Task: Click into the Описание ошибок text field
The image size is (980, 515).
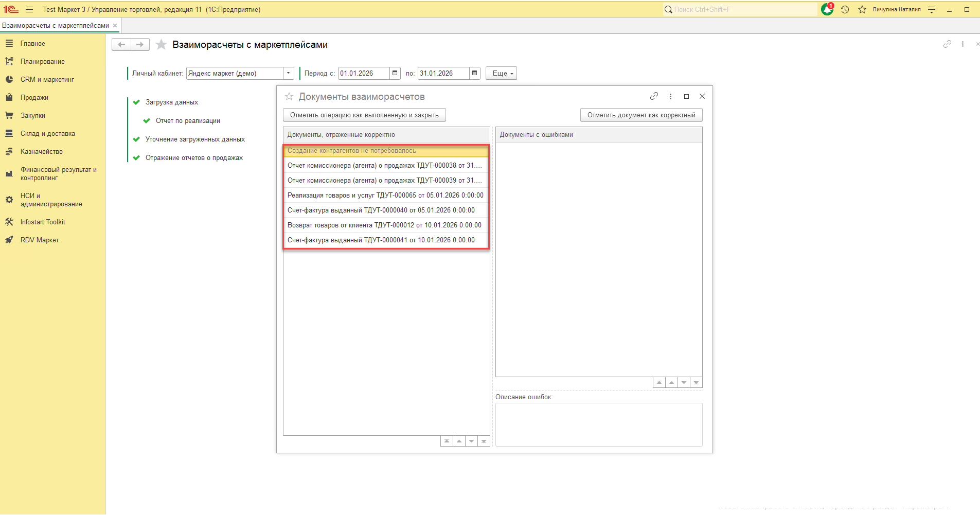Action: point(598,424)
